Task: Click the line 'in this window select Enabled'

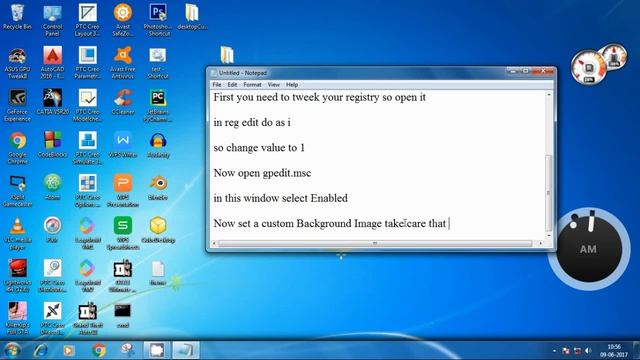Action: coord(280,198)
